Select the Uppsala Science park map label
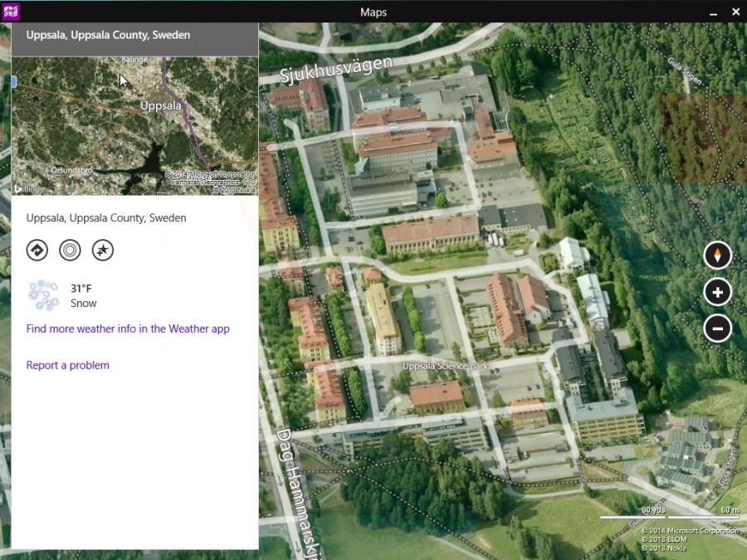 445,366
